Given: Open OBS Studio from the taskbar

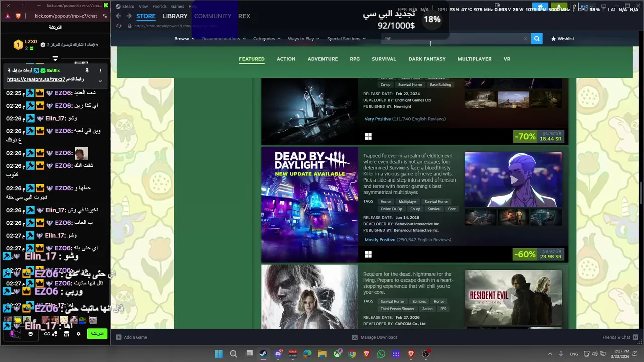Looking at the screenshot, I should pyautogui.click(x=426, y=354).
